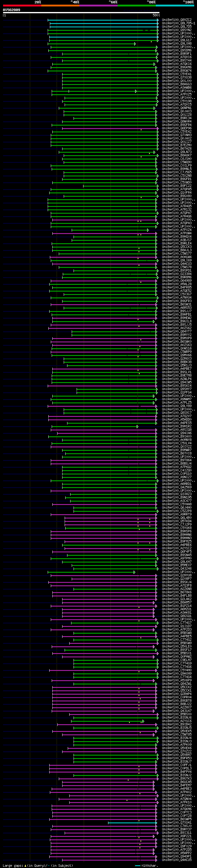Click the cyan ~100% identity legend segment
The width and height of the screenshot is (197, 868).
[x=175, y=6]
